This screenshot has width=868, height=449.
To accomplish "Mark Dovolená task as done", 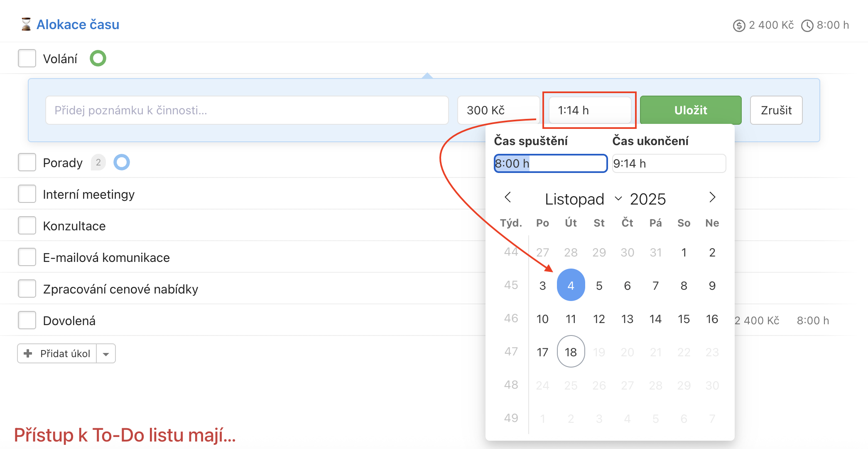I will [27, 320].
